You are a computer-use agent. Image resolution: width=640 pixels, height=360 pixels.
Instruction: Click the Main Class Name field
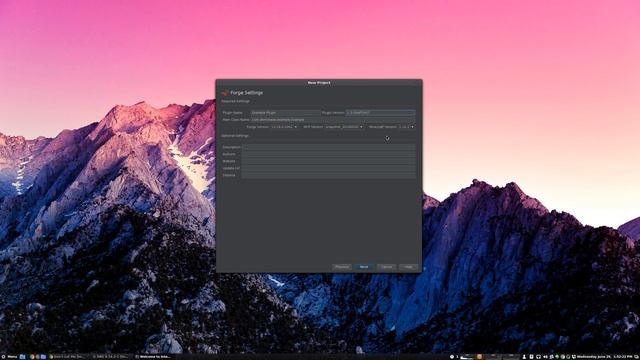tap(333, 120)
